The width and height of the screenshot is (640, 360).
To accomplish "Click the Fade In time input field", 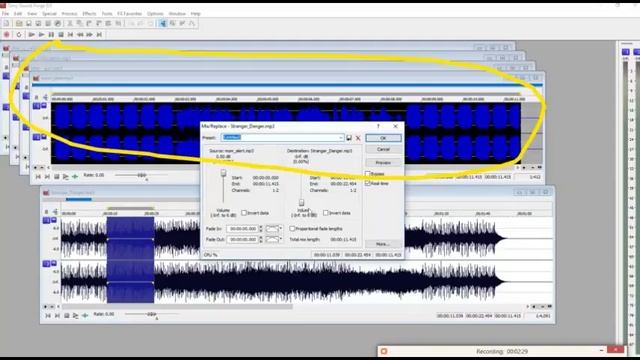I will [242, 229].
